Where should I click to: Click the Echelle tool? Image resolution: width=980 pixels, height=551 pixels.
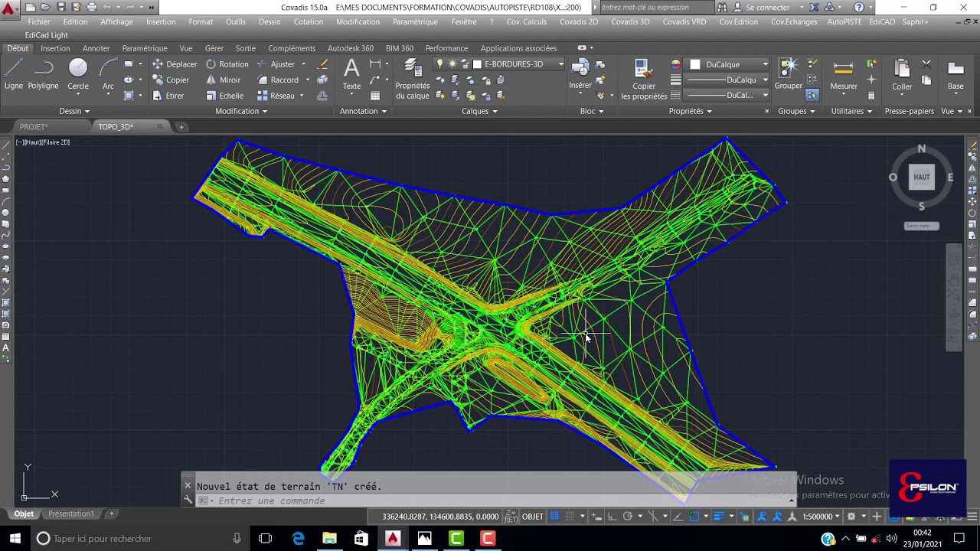pos(224,96)
